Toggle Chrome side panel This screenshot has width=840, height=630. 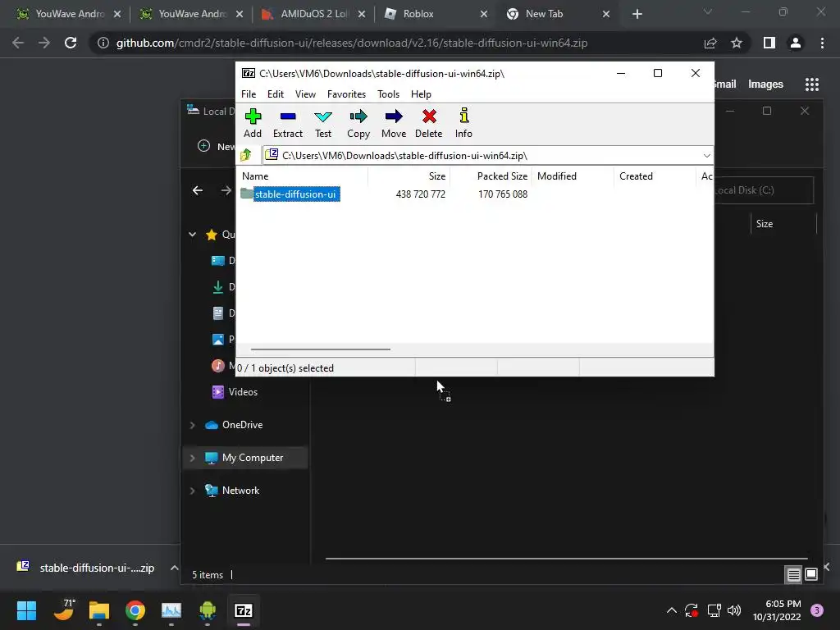769,43
